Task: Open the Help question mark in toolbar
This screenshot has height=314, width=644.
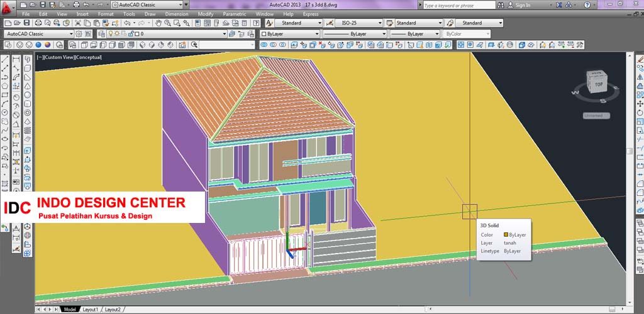Action: pos(258,23)
